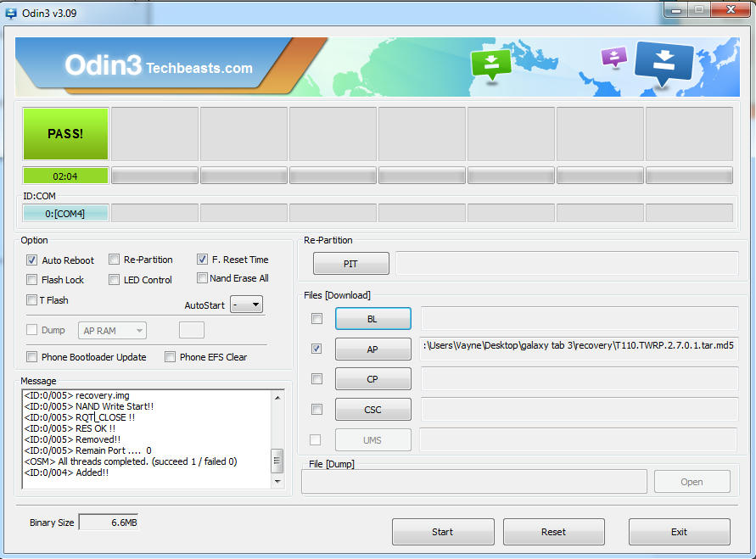Click the "RES OK !!" log line
Image resolution: width=756 pixels, height=559 pixels.
(70, 428)
